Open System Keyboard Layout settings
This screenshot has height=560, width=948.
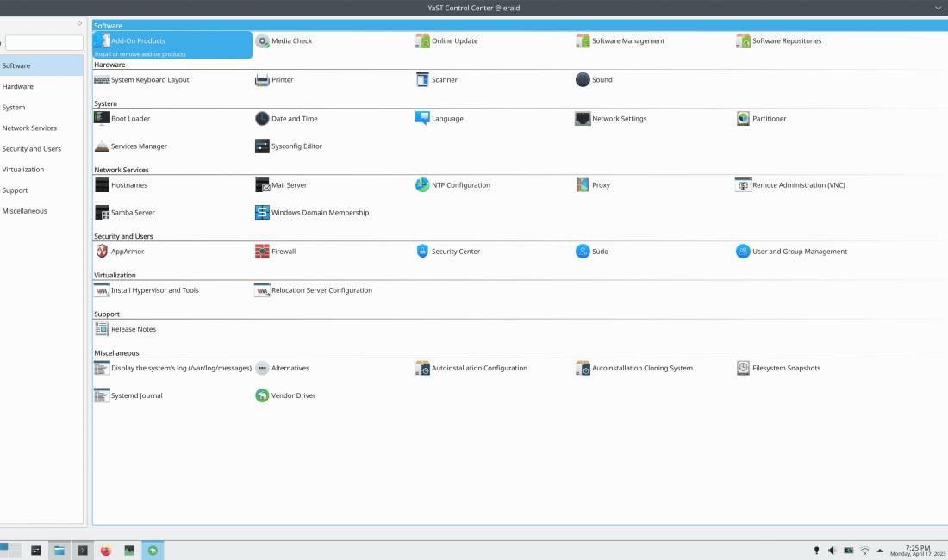[x=142, y=80]
